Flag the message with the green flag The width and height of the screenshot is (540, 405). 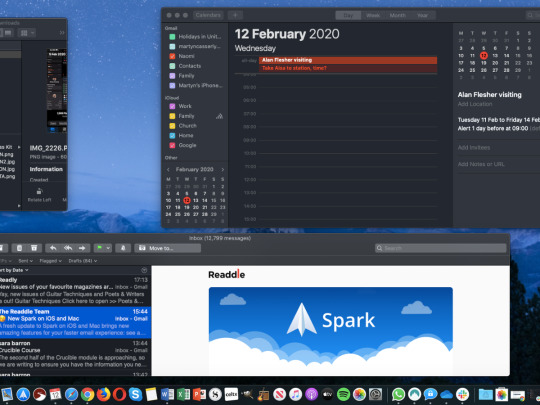(x=100, y=248)
